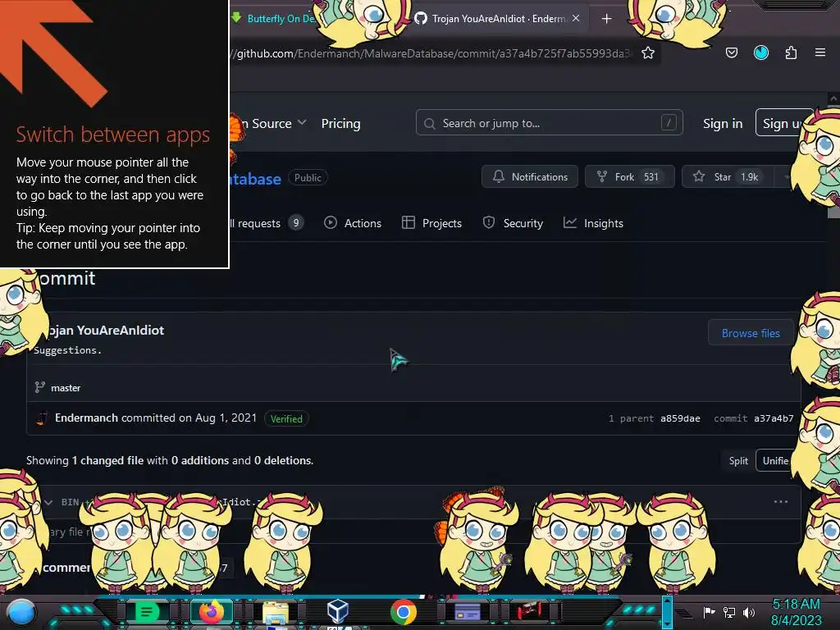840x630 pixels.
Task: Click the Firefox taskbar icon
Action: click(212, 611)
